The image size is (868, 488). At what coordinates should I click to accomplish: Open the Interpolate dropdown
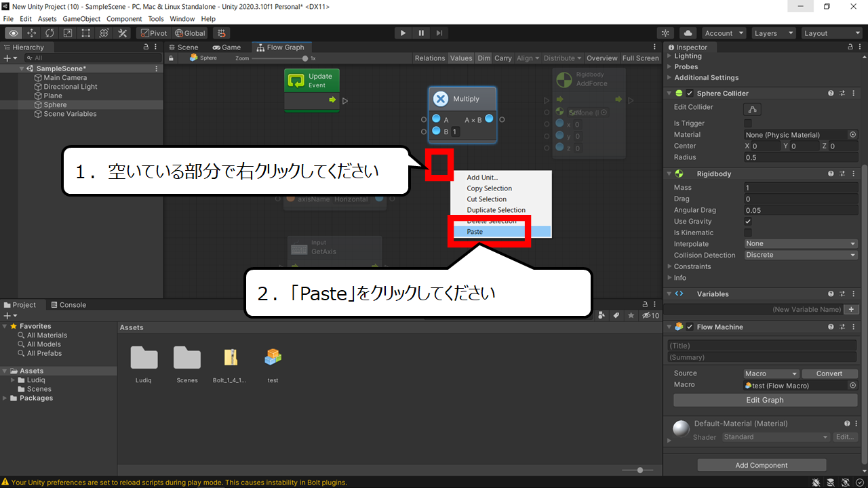801,244
